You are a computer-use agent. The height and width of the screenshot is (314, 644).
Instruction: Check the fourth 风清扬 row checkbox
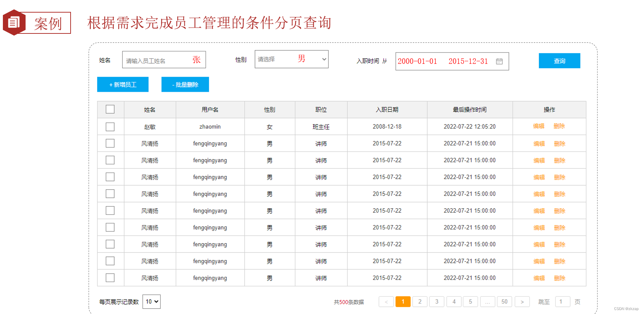[110, 194]
